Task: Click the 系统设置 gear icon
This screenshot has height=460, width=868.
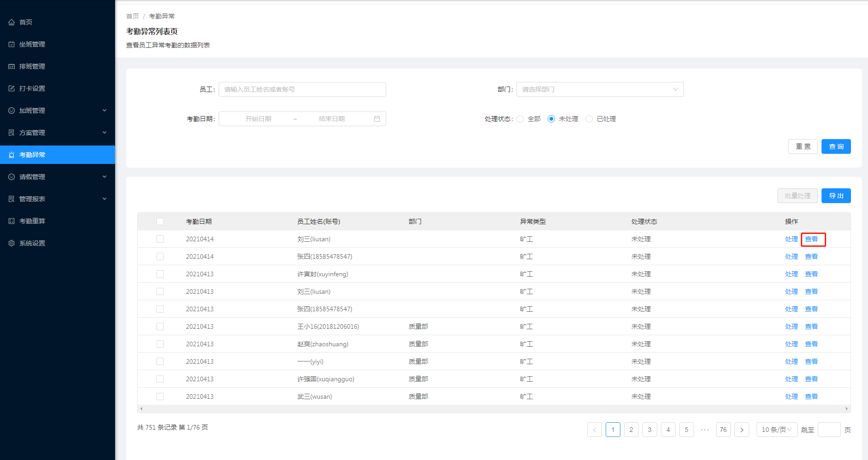Action: pyautogui.click(x=12, y=243)
